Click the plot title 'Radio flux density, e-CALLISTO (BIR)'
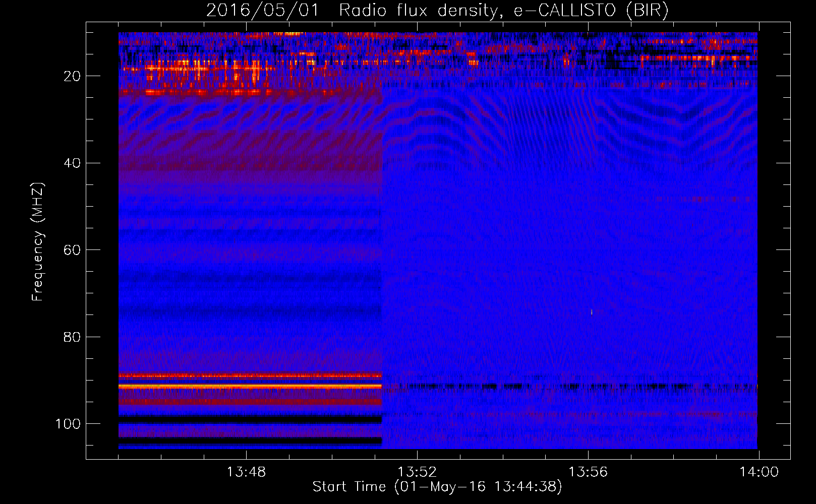The image size is (816, 504). click(503, 10)
